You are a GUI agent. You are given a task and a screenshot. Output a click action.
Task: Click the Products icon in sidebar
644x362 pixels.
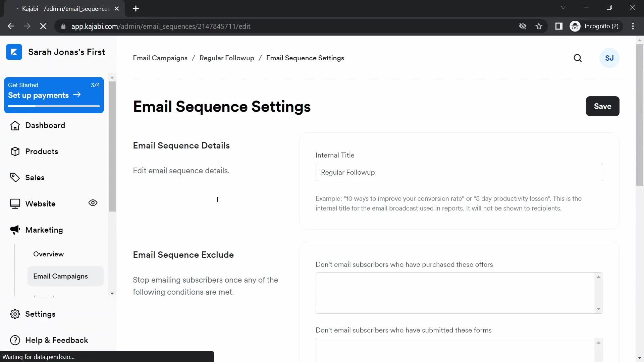click(15, 151)
